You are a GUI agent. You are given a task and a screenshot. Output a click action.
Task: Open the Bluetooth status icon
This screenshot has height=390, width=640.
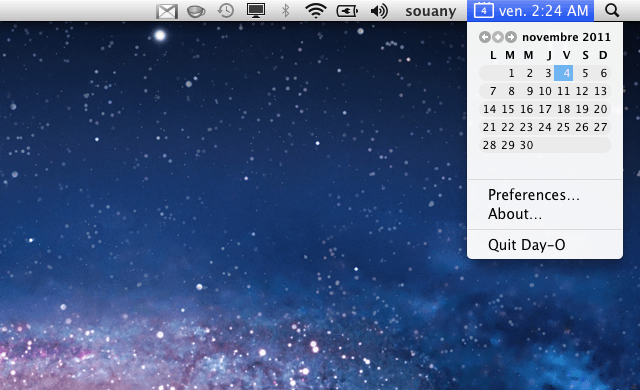point(286,11)
